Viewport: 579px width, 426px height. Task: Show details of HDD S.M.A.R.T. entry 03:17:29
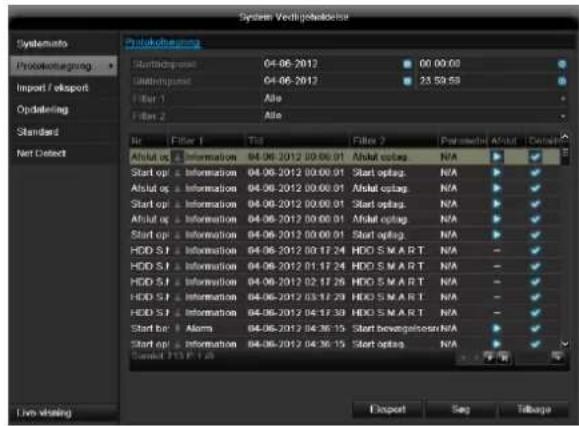click(535, 297)
